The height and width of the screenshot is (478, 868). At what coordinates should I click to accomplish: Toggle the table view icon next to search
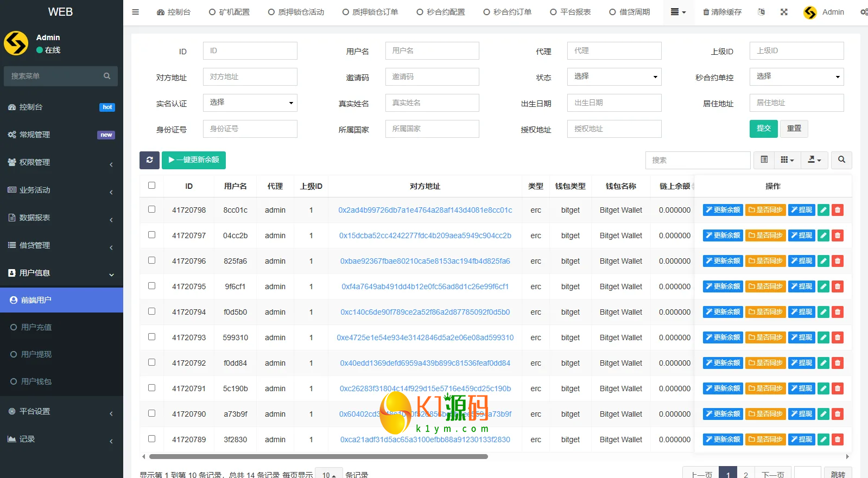click(764, 160)
